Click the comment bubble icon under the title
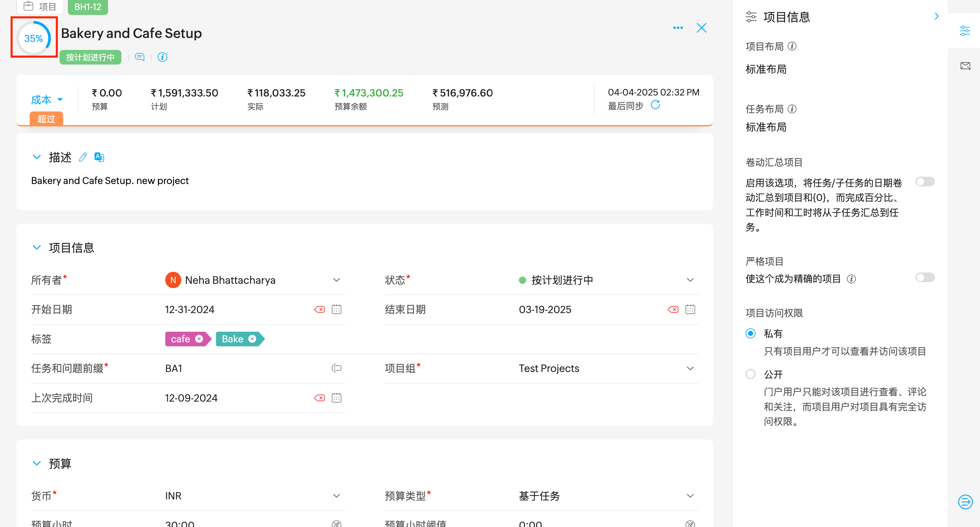 click(140, 57)
